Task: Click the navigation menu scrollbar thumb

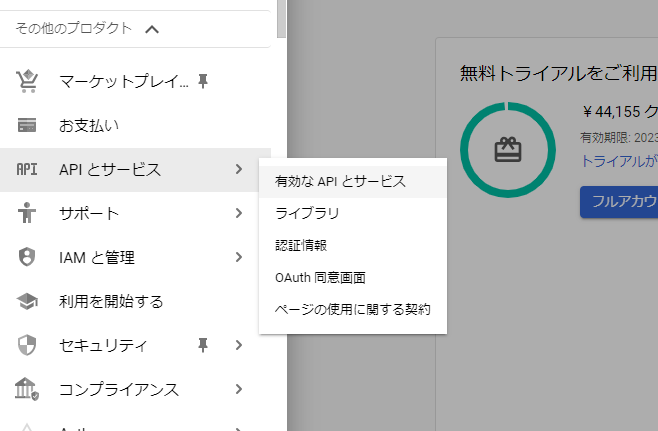Action: [282, 19]
